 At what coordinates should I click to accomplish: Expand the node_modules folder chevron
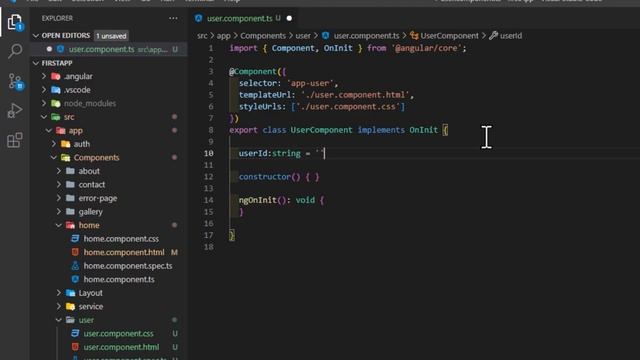pyautogui.click(x=44, y=103)
